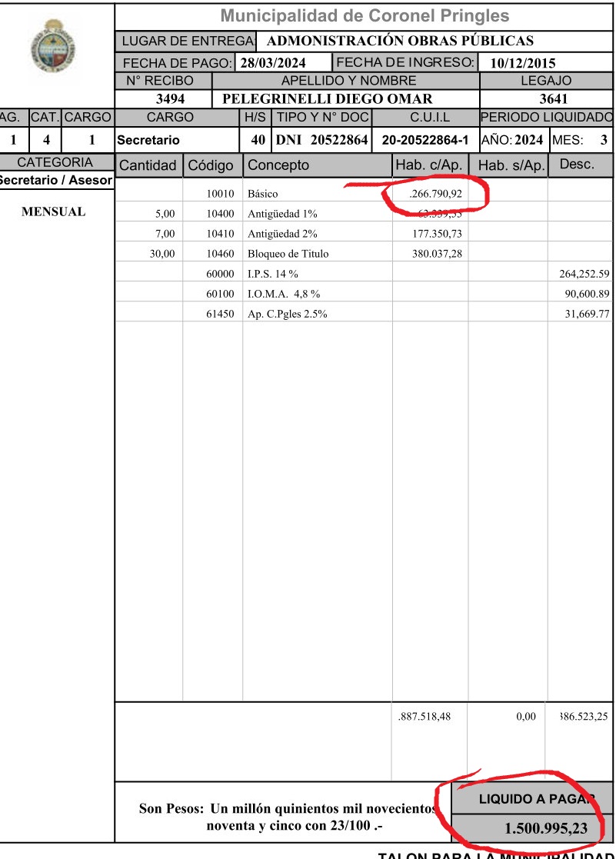Viewport: 616px width, 859px height.
Task: Click payment date 28/03/2024
Action: tap(273, 63)
